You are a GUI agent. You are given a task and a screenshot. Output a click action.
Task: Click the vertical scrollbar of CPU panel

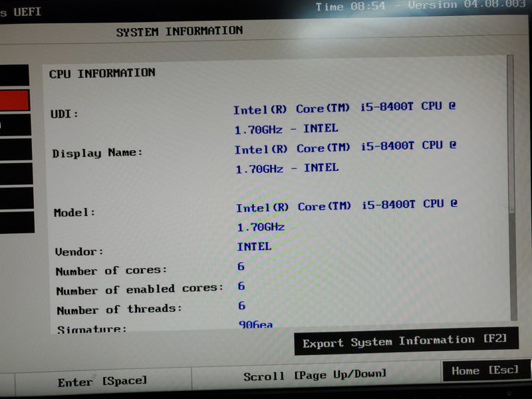(x=512, y=188)
